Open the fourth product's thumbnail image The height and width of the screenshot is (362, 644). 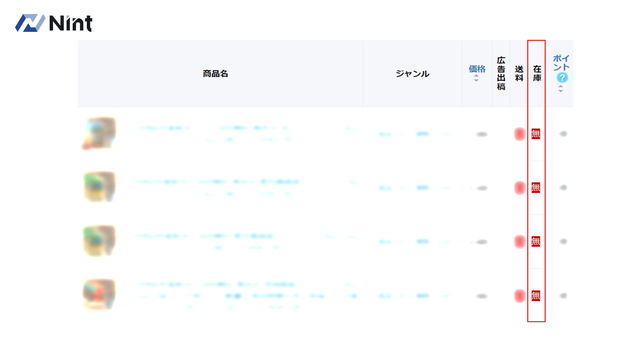[99, 294]
